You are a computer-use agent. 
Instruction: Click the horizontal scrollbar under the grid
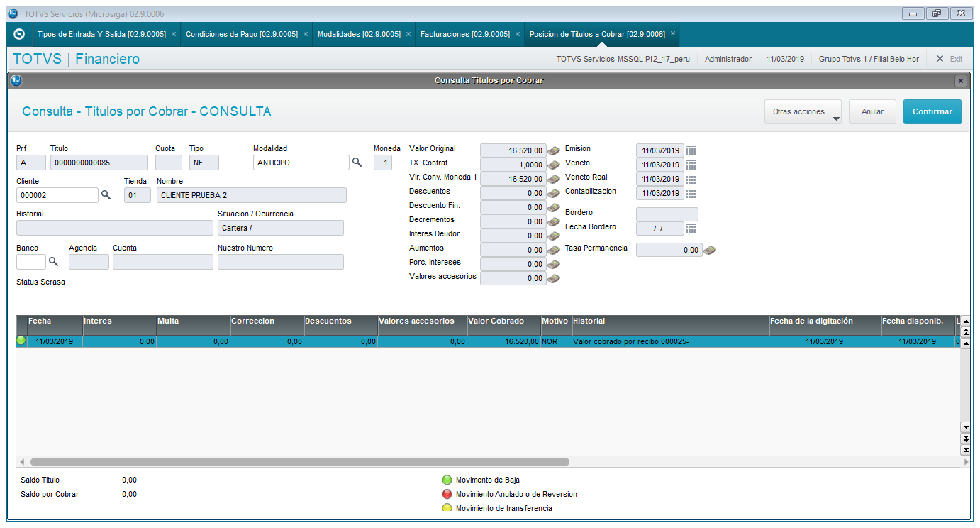(x=300, y=461)
